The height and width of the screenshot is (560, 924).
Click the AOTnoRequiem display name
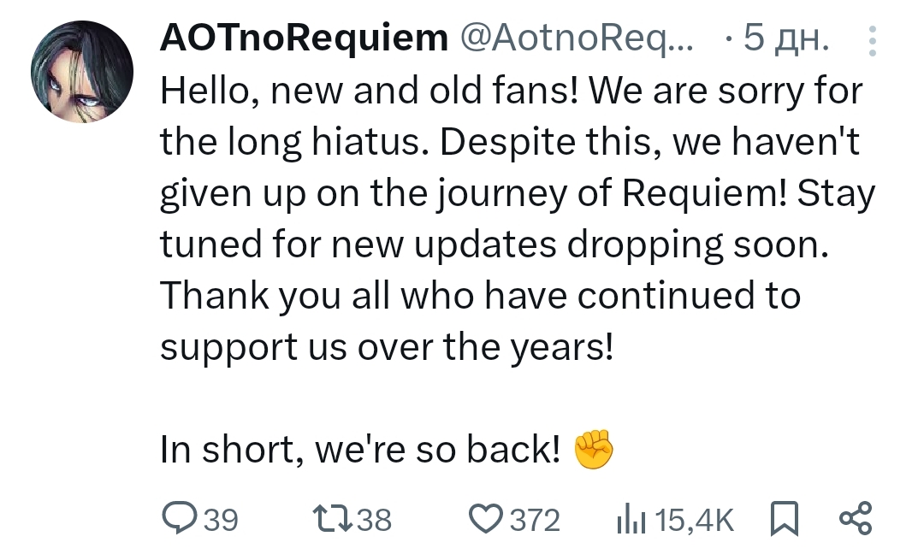(305, 38)
